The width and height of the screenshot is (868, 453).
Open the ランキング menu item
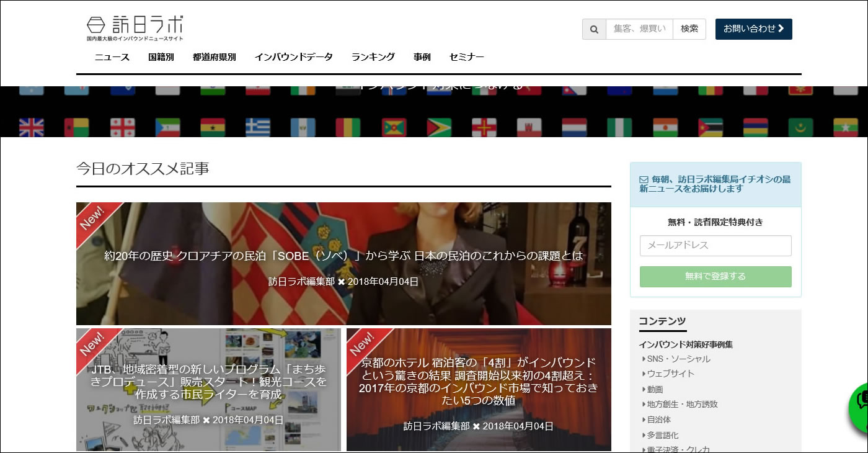[373, 57]
